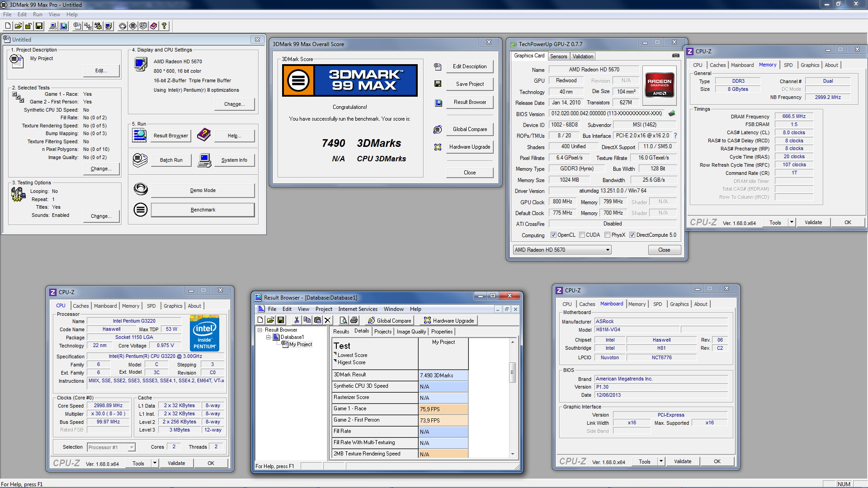Click Demo Mode button
Viewport: 868px width, 488px height.
coord(203,190)
